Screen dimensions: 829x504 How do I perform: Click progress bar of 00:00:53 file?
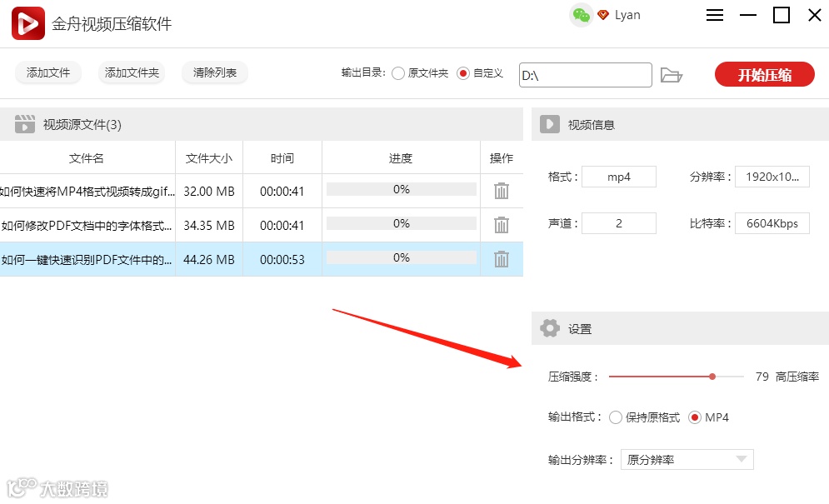[x=402, y=257]
